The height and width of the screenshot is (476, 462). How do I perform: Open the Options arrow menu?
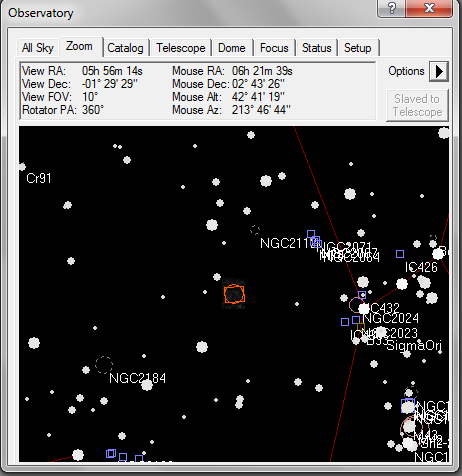point(439,71)
